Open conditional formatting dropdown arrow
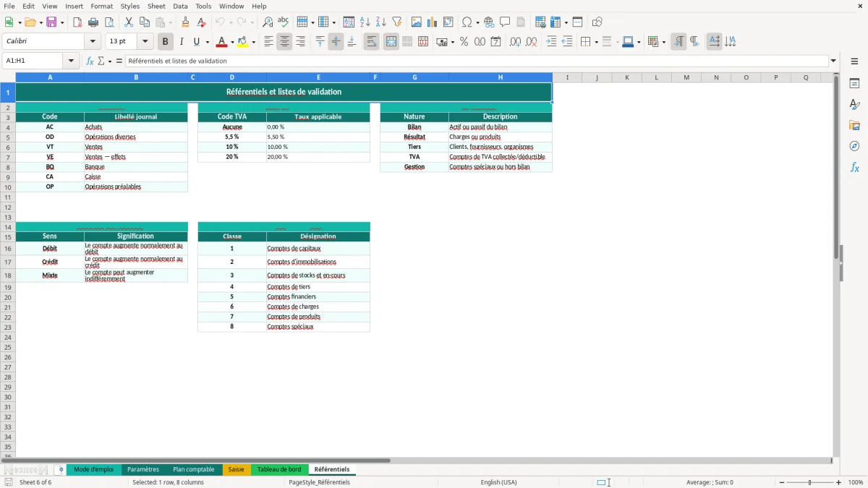This screenshot has height=488, width=868. point(663,43)
